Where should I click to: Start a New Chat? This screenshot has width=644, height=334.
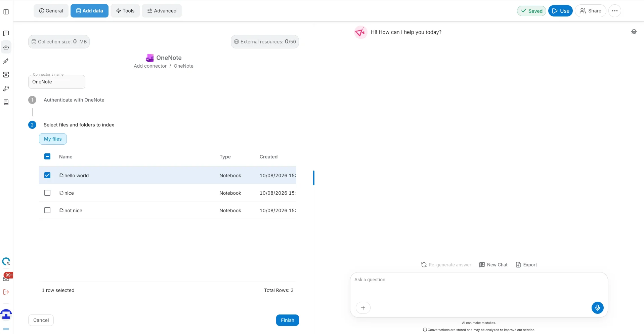tap(493, 265)
